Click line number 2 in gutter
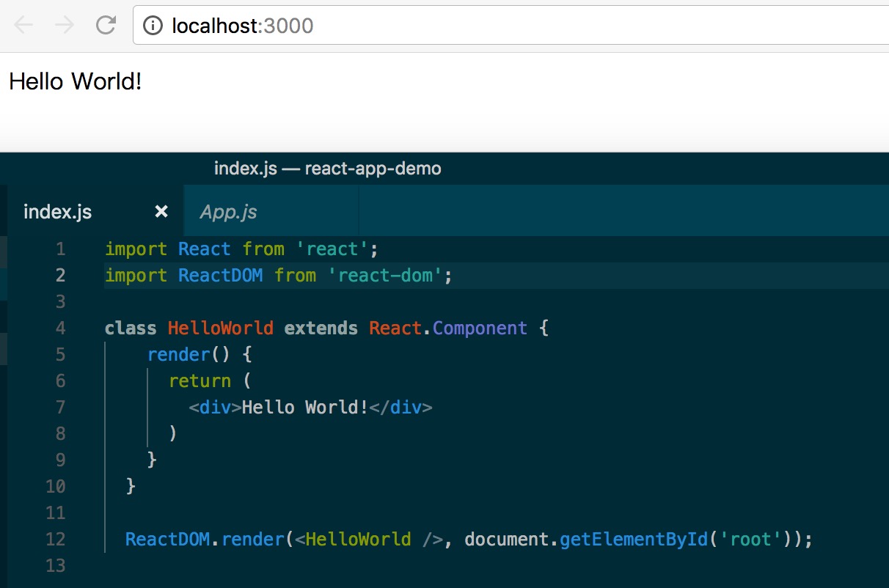The image size is (889, 588). tap(60, 276)
